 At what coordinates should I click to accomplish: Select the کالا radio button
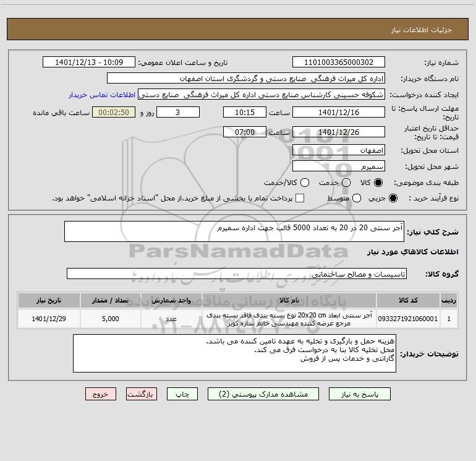click(x=378, y=183)
